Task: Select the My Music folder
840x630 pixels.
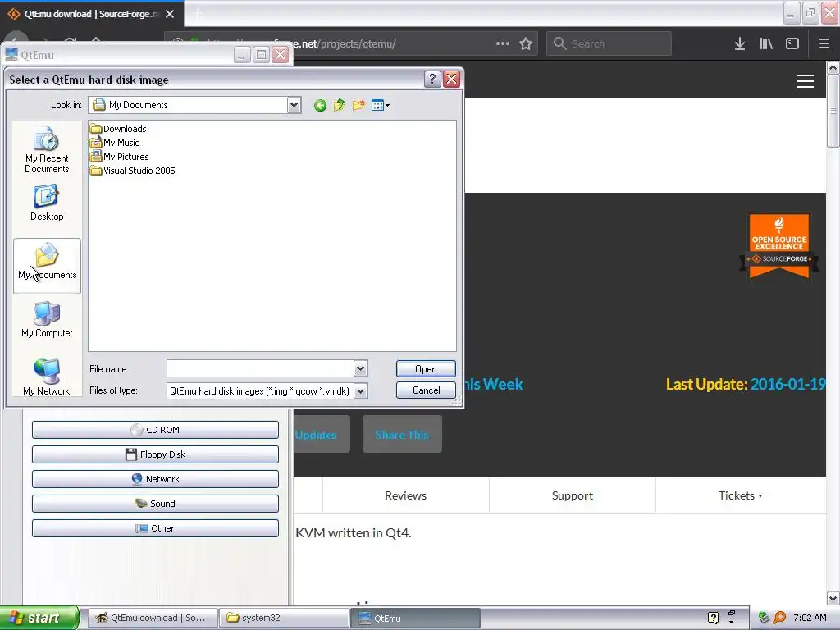Action: pos(115,143)
